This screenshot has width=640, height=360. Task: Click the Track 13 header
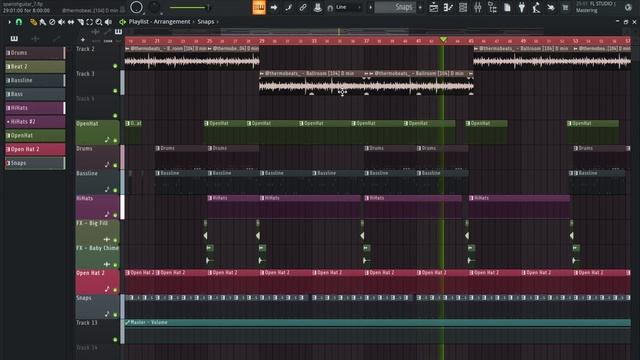(97, 331)
